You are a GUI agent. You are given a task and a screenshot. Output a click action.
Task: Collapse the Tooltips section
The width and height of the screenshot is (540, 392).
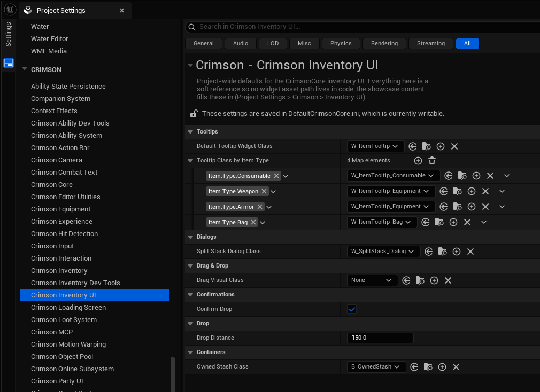190,132
